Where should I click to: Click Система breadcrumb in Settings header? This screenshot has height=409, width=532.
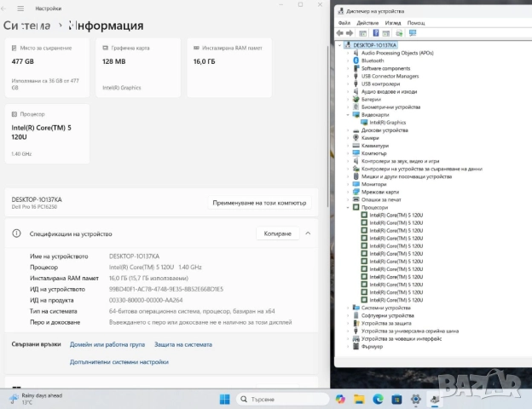(x=26, y=26)
